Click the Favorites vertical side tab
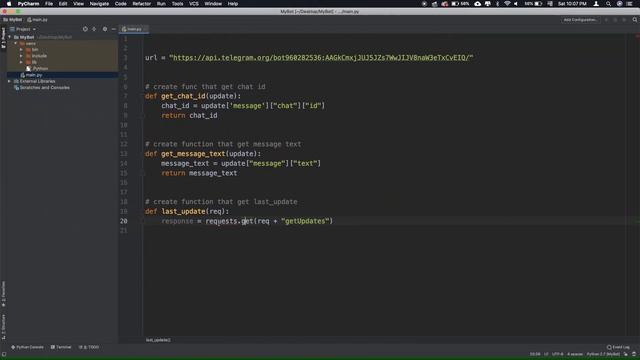The width and height of the screenshot is (640, 360). (3, 294)
